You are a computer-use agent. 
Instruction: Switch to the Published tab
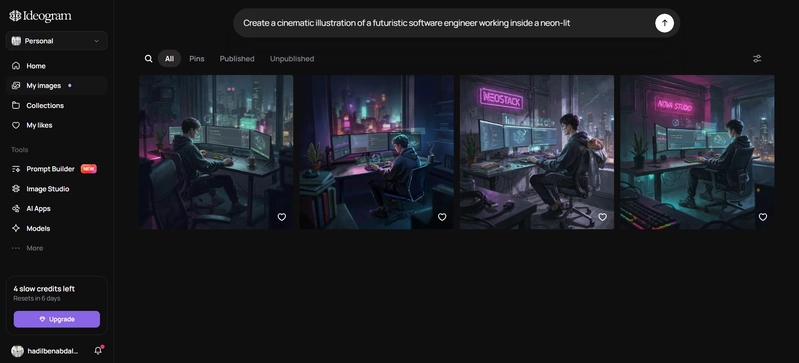237,59
